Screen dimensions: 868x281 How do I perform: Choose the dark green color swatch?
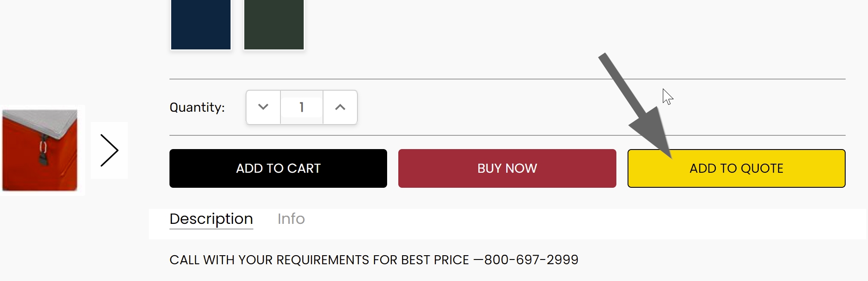[x=274, y=24]
